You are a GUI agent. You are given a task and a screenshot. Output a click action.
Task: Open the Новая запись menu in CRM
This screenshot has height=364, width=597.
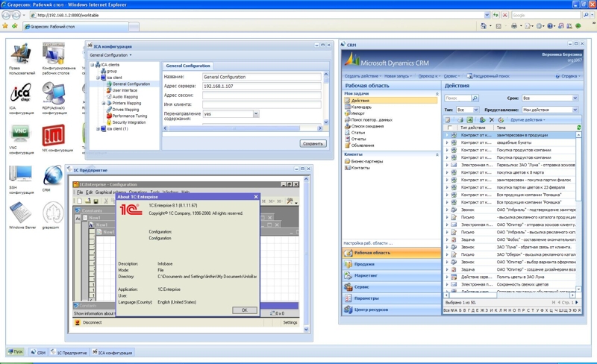point(398,76)
